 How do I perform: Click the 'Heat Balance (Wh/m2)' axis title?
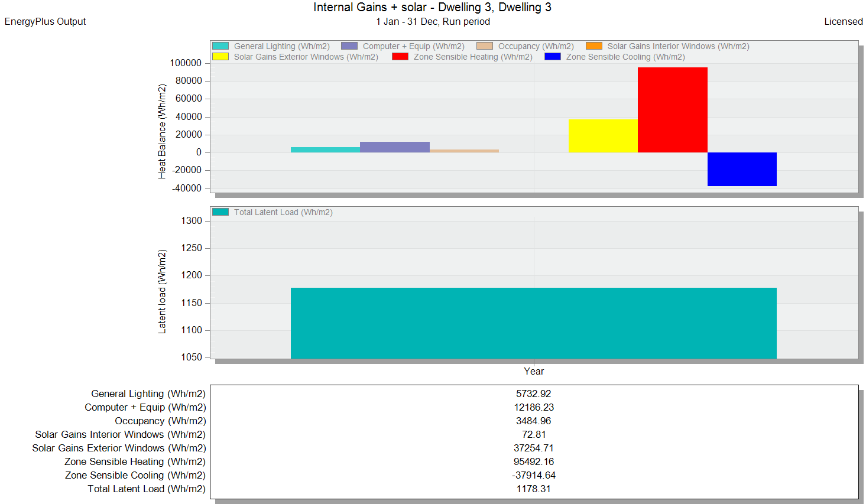point(162,131)
